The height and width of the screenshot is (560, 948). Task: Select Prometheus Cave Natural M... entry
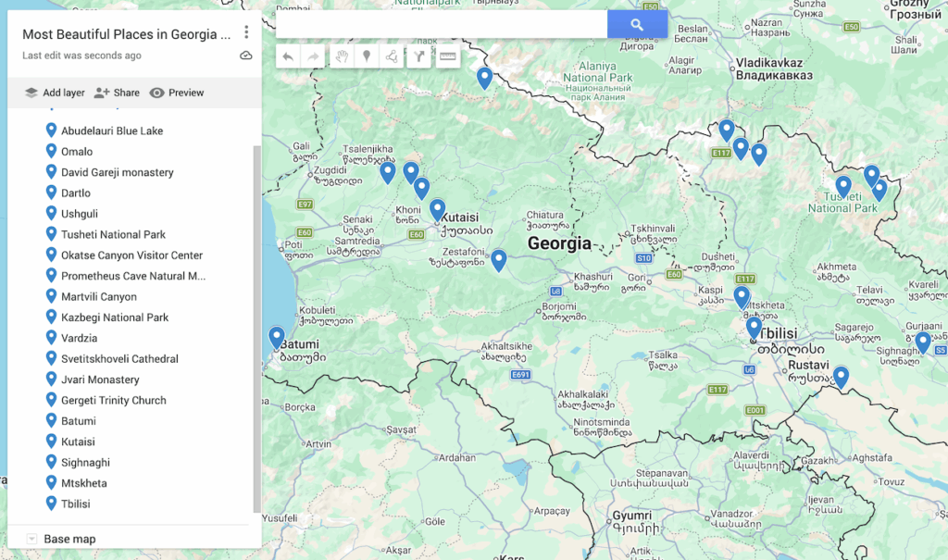point(133,276)
